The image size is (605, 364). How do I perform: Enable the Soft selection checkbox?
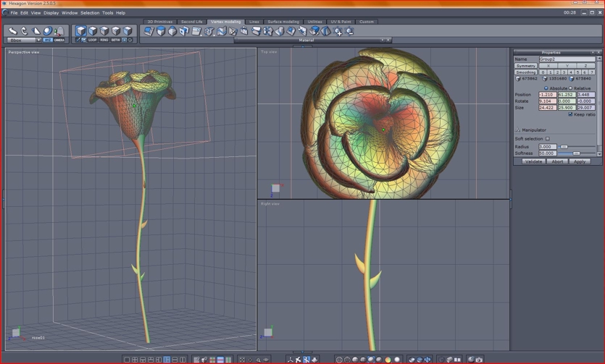tap(547, 139)
